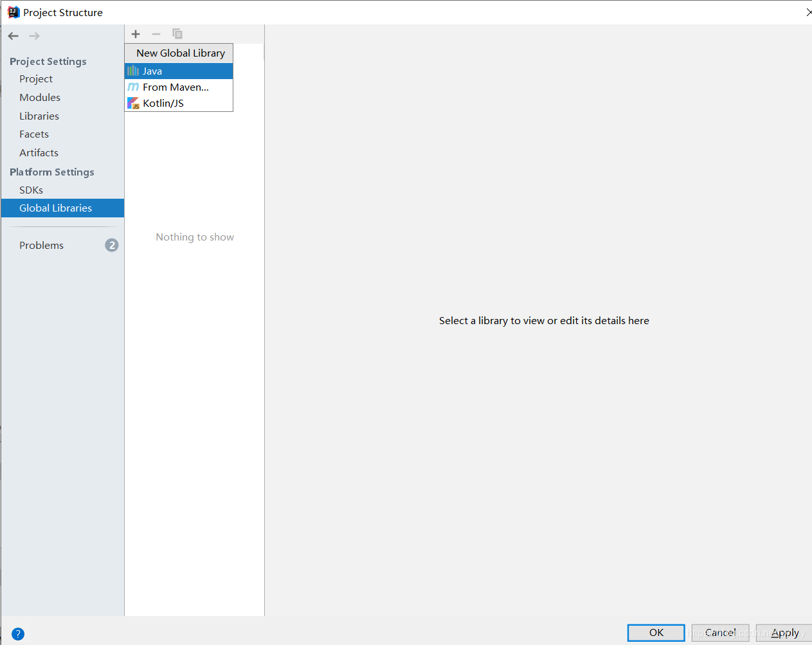Open the Artifacts settings page
The image size is (812, 645).
[39, 152]
